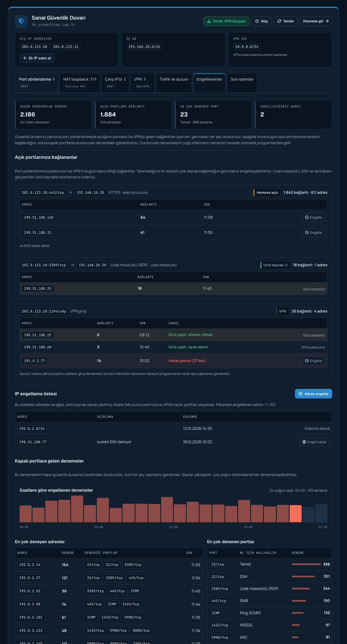The height and width of the screenshot is (644, 347).
Task: Click external IP 203.0.113.11 chip
Action: [66, 47]
